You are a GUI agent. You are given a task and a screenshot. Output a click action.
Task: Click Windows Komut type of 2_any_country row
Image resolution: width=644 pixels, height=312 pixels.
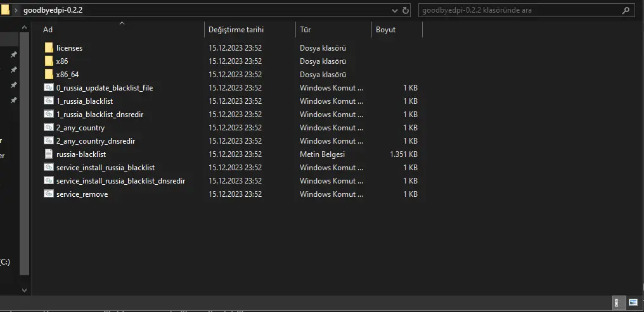pyautogui.click(x=332, y=127)
